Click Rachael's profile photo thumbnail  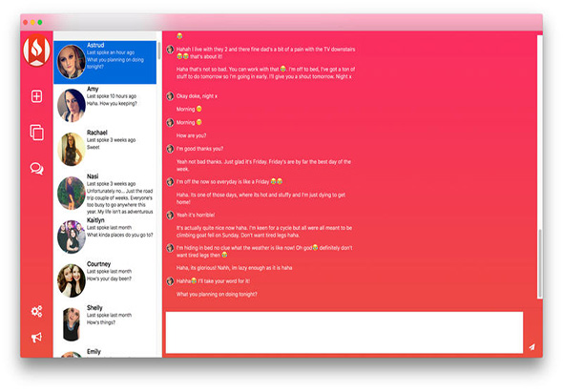coord(72,150)
